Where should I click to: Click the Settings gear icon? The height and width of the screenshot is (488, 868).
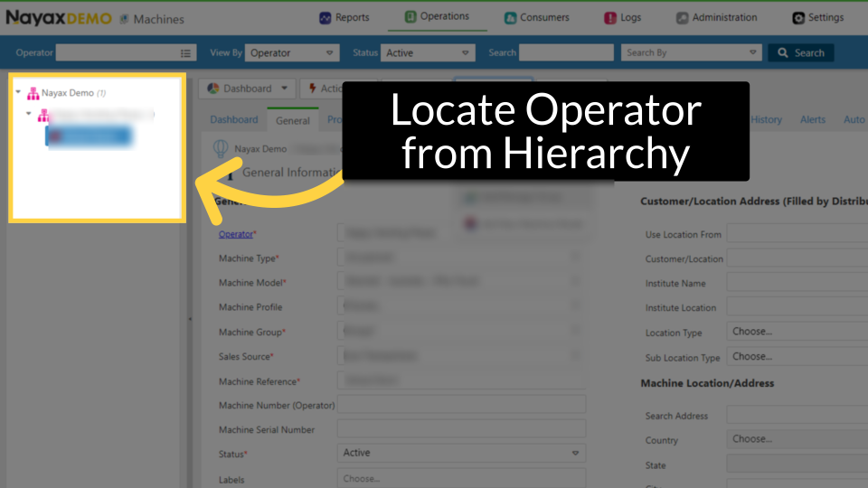[x=798, y=18]
